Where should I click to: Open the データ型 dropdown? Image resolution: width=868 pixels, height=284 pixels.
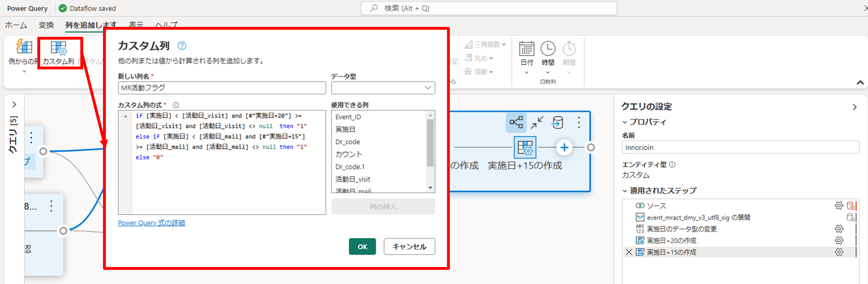click(x=383, y=88)
